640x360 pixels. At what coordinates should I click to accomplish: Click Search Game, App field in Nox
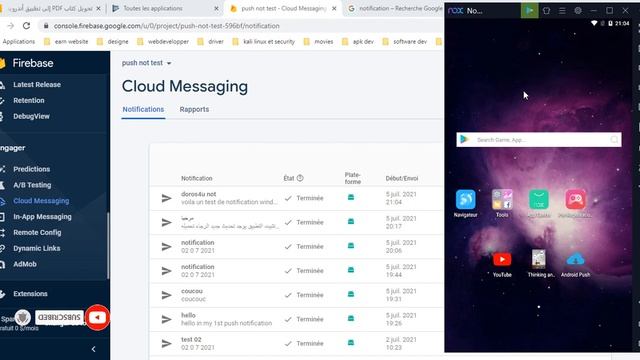click(x=539, y=140)
